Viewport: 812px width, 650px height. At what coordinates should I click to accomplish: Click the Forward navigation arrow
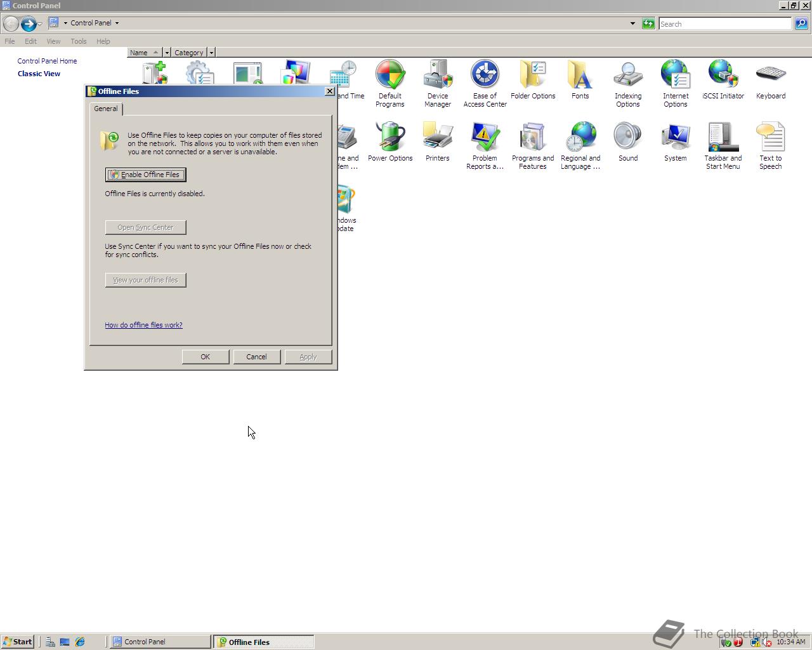[x=28, y=23]
